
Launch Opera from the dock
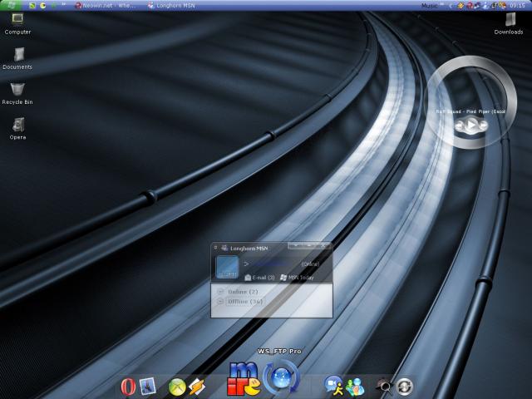point(127,387)
